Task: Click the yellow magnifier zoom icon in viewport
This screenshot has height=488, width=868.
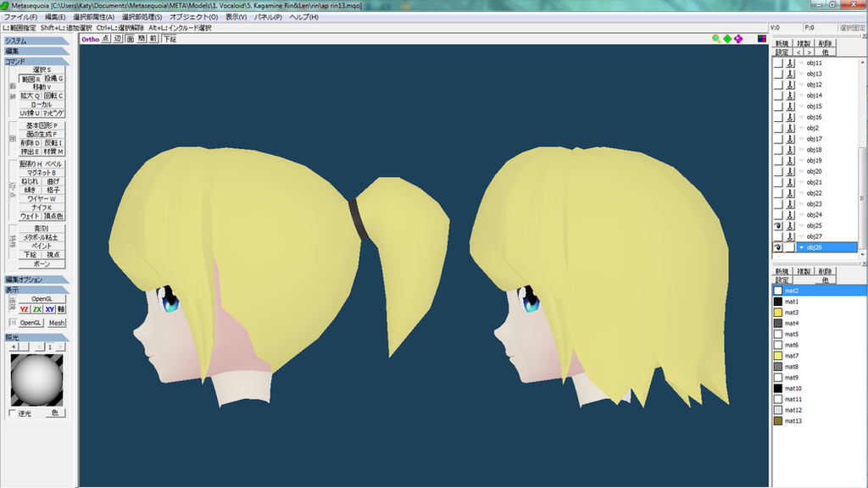Action: (715, 39)
